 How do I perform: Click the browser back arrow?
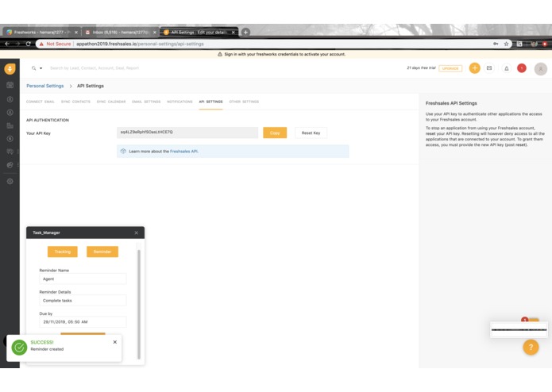point(7,44)
